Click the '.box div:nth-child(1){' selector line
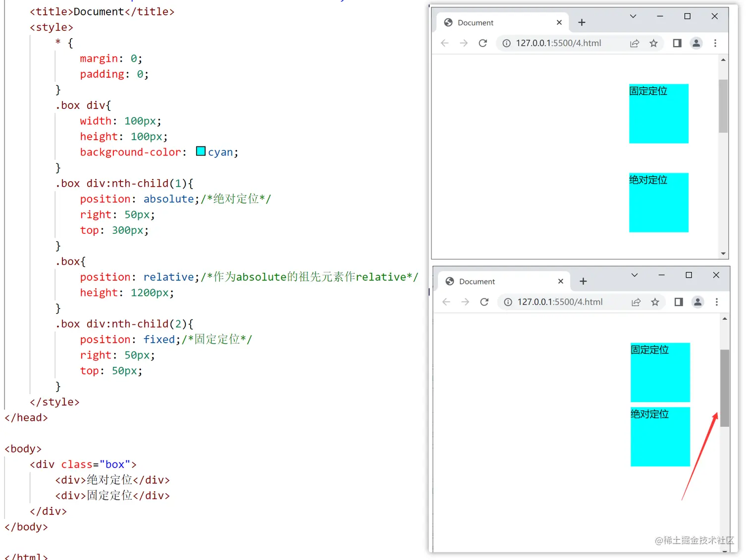 click(x=124, y=183)
